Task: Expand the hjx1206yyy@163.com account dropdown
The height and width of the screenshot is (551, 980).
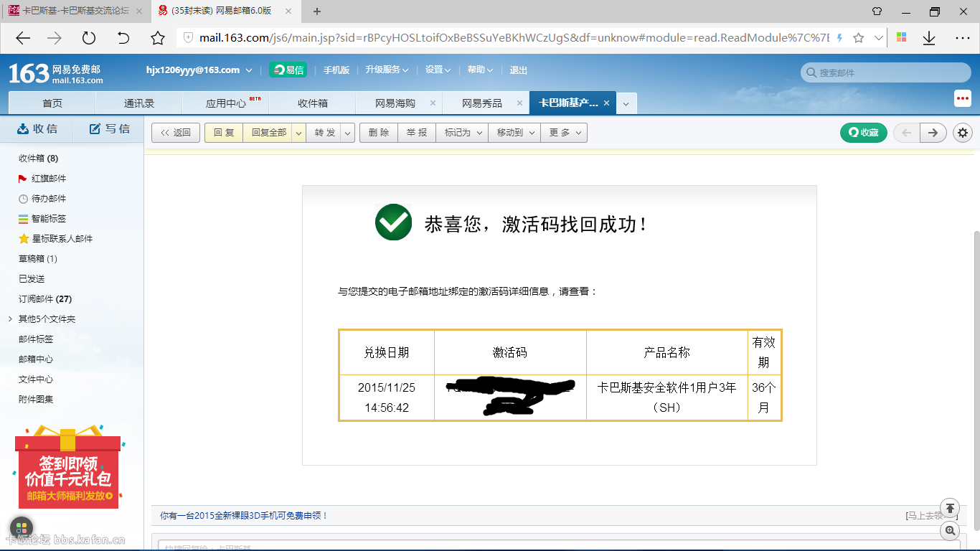Action: 249,70
